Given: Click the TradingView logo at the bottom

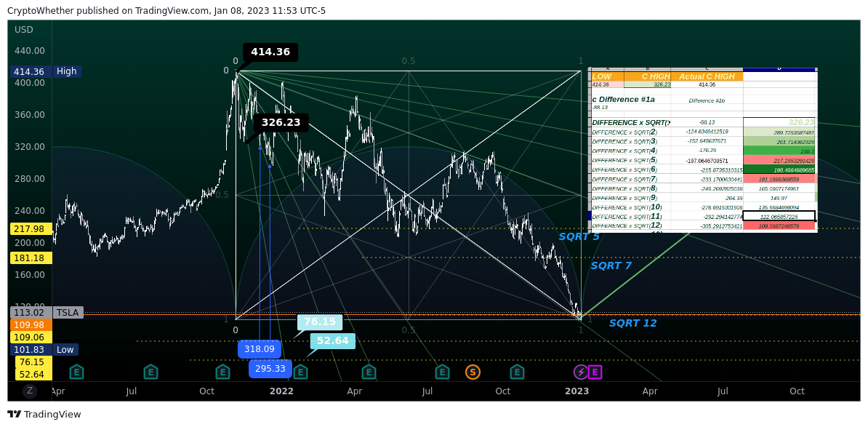Looking at the screenshot, I should 44,414.
